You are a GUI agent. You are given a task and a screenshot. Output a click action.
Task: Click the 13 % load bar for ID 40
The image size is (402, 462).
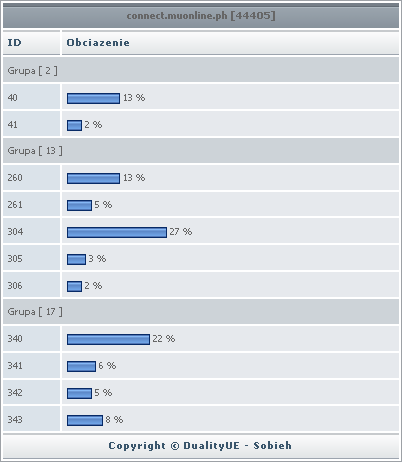[93, 98]
